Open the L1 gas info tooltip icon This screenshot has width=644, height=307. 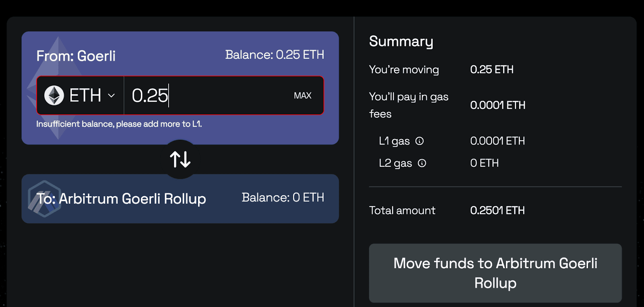(x=420, y=141)
